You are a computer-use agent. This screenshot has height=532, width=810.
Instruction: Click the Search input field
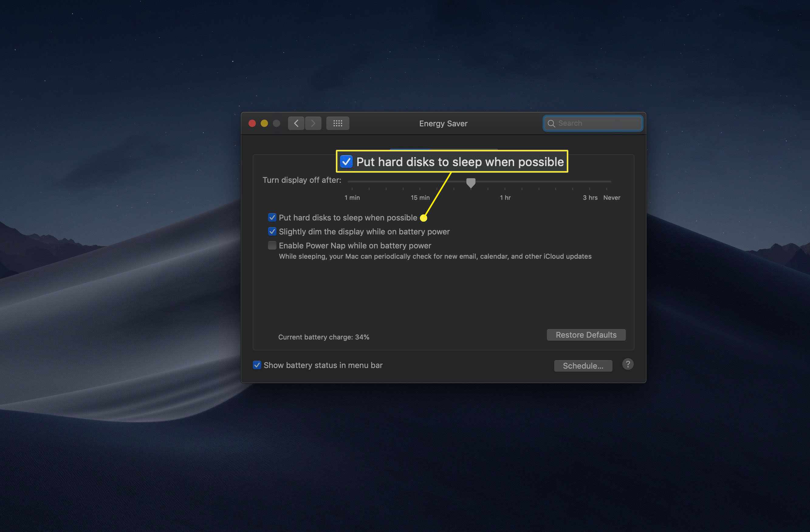click(592, 123)
